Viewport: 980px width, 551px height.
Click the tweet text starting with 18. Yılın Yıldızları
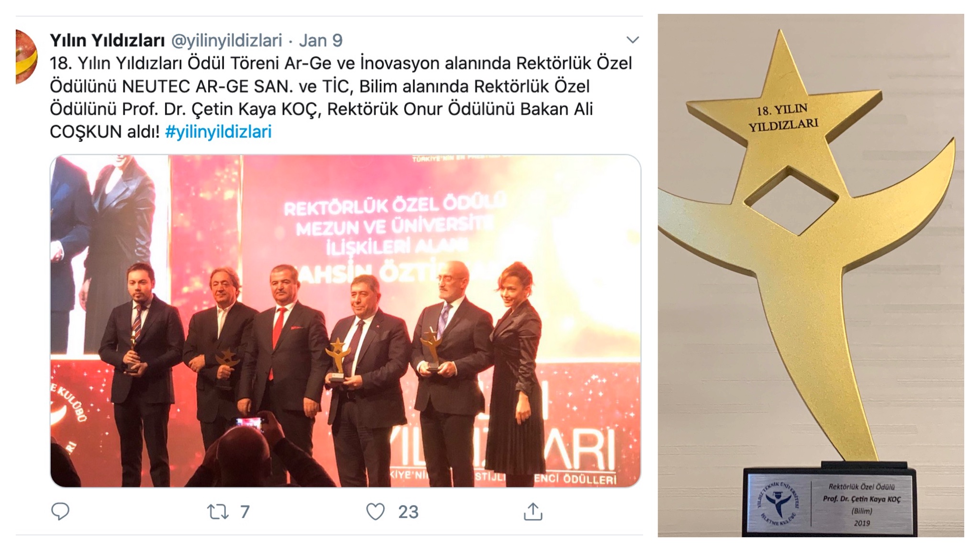341,98
